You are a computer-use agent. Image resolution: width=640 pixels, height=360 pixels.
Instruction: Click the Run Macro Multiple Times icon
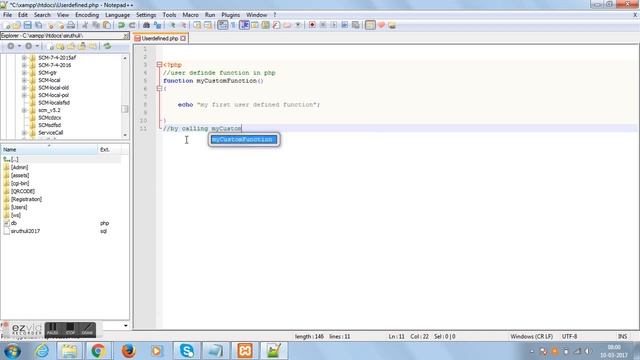click(x=345, y=25)
